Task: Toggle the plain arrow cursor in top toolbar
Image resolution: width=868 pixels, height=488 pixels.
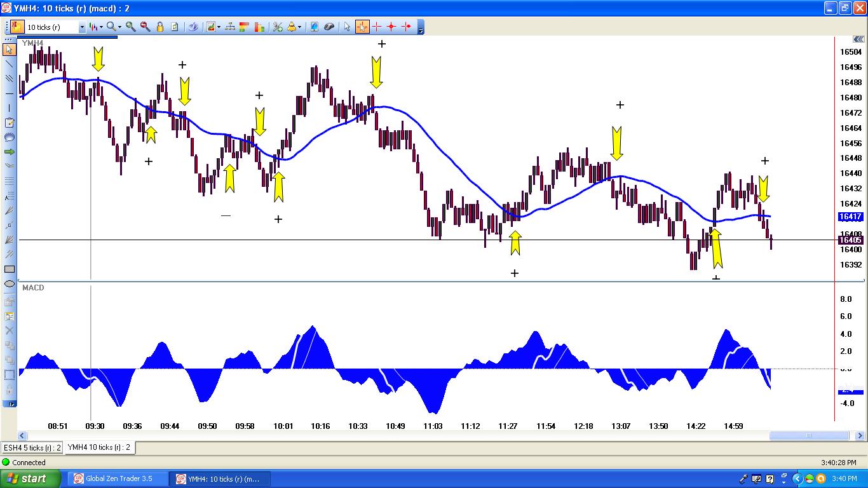Action: [x=346, y=27]
